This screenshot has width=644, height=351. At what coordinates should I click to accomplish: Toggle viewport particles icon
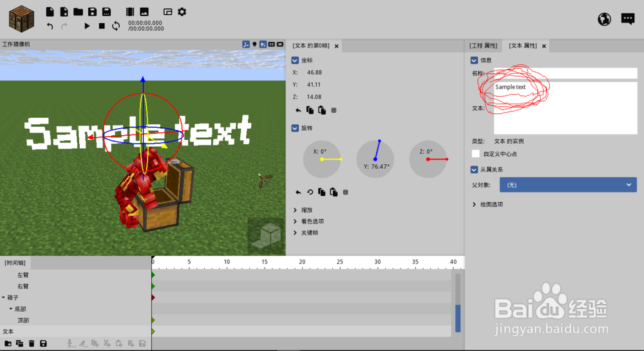[x=263, y=44]
